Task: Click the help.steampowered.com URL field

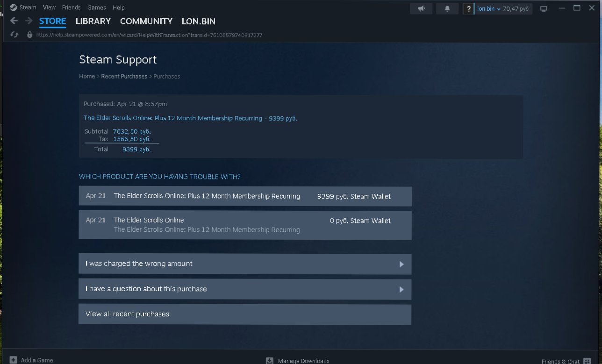Action: point(149,35)
